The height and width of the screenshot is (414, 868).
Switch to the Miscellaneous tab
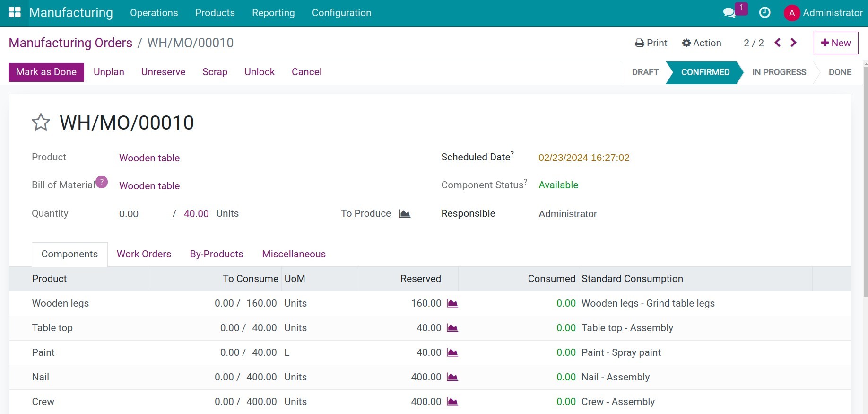294,254
